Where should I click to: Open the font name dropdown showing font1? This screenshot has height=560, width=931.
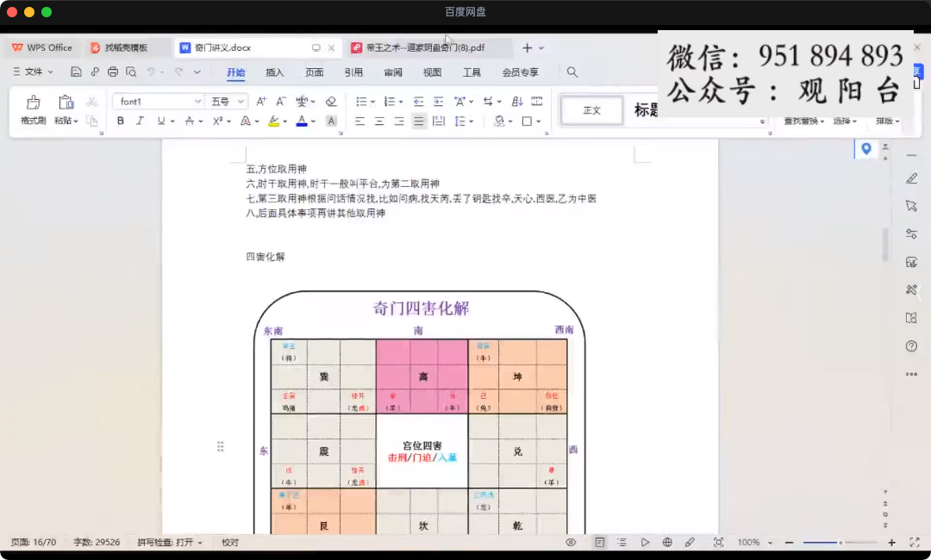[x=158, y=102]
